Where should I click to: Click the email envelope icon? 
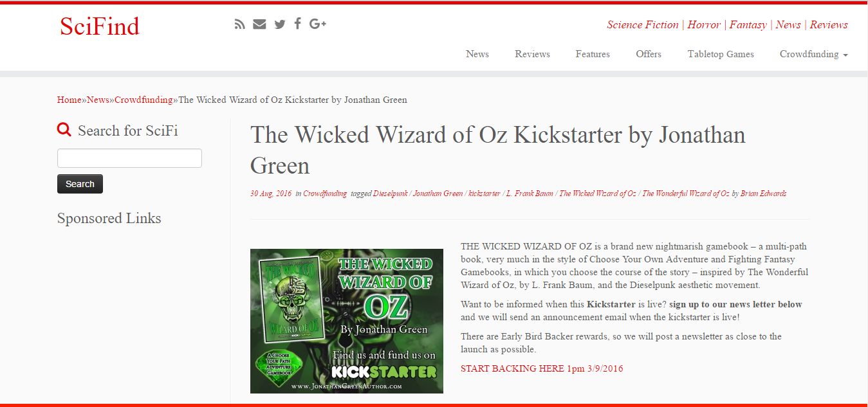tap(259, 24)
